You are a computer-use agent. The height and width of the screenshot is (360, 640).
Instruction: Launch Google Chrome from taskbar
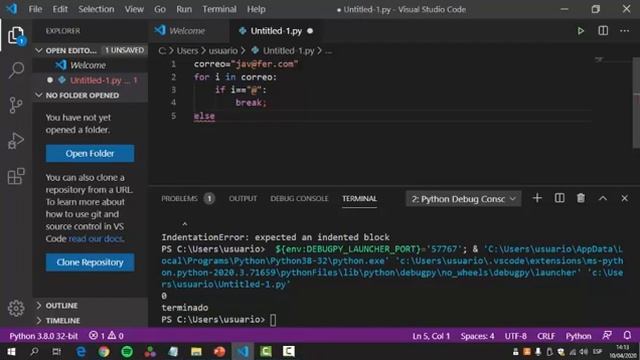[x=104, y=351]
